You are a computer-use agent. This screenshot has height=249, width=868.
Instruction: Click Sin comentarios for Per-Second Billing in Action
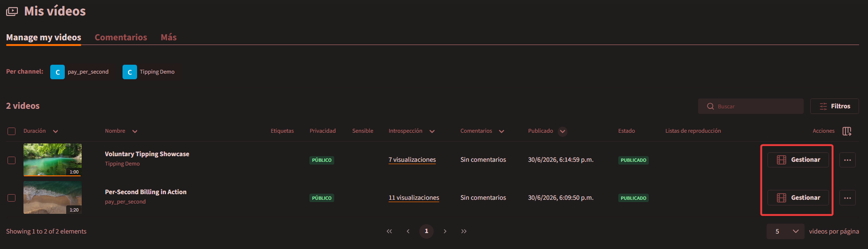pyautogui.click(x=483, y=198)
